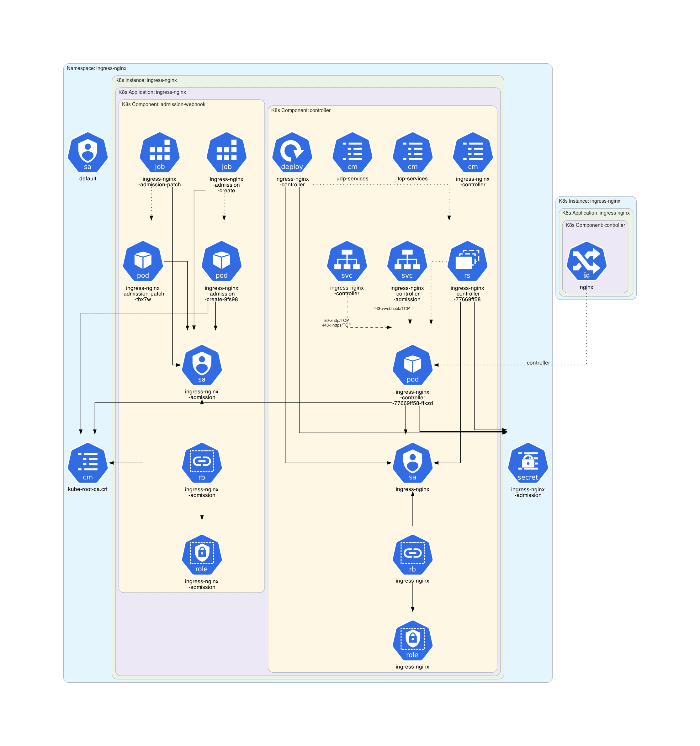Click the 'controller' dotted edge label
This screenshot has width=700, height=746.
coord(538,363)
